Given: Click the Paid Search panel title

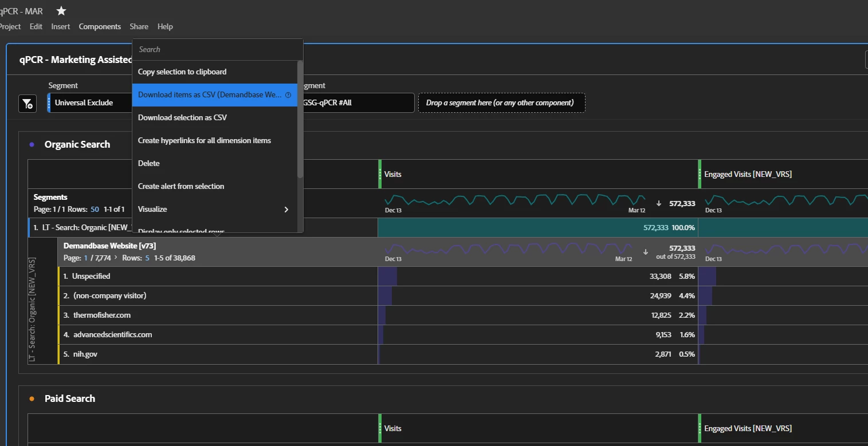Looking at the screenshot, I should (70, 398).
